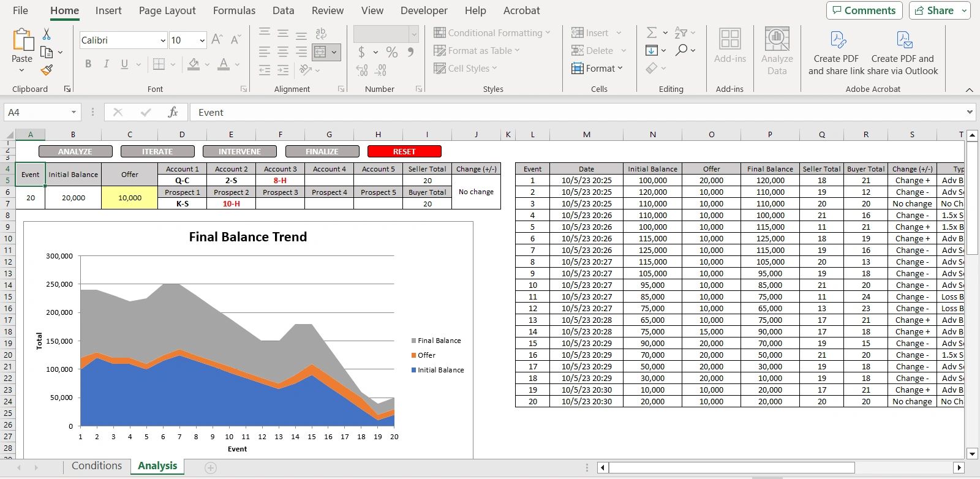Click the Format Painter brush icon
The image size is (980, 479).
(47, 70)
